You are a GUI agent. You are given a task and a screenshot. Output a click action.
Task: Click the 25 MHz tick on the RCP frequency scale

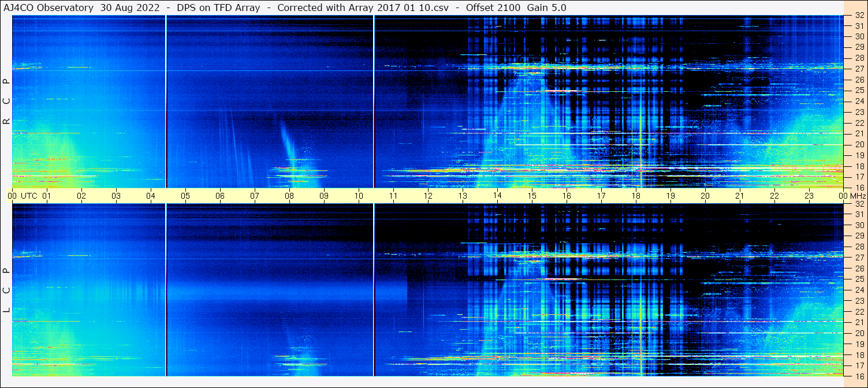pyautogui.click(x=859, y=90)
